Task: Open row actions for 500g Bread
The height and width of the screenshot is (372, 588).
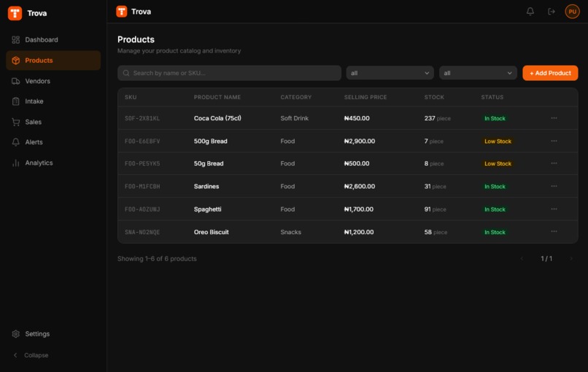Action: tap(554, 141)
